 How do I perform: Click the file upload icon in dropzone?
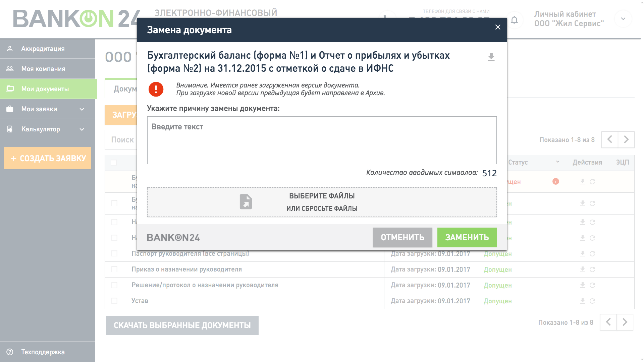point(246,202)
